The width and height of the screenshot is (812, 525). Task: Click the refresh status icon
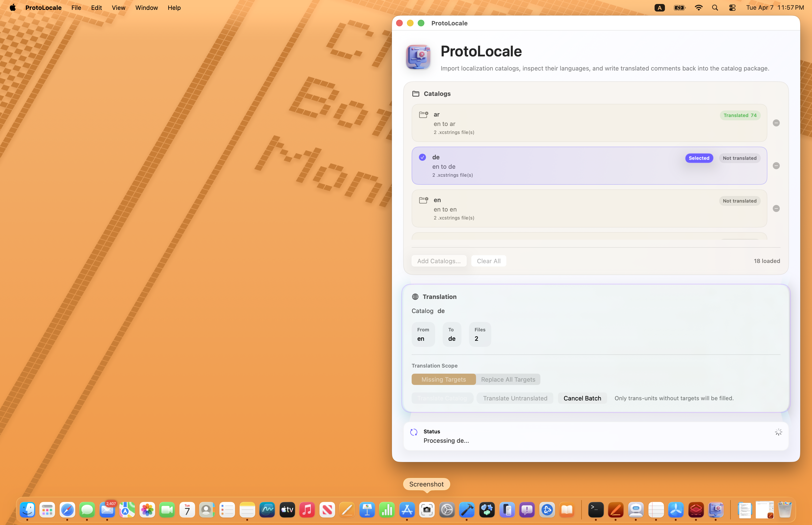tap(414, 432)
